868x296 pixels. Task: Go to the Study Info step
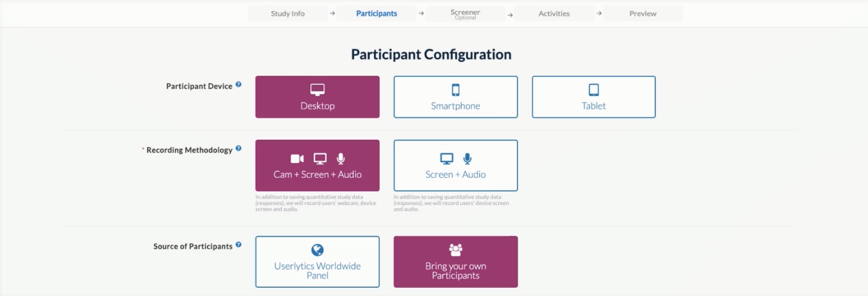pos(288,14)
